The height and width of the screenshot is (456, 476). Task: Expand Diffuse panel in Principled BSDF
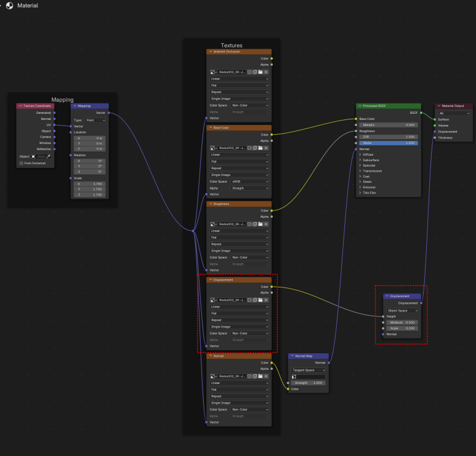pos(360,154)
